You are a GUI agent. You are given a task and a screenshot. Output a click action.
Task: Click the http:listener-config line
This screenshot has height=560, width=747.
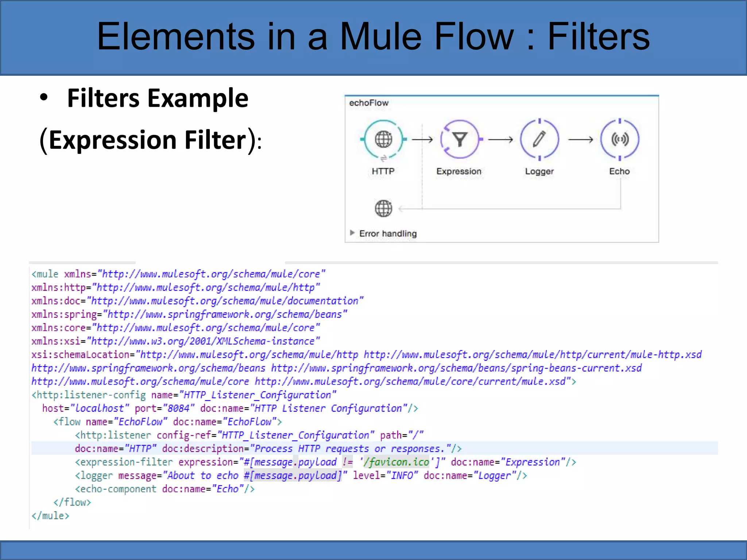click(x=184, y=395)
